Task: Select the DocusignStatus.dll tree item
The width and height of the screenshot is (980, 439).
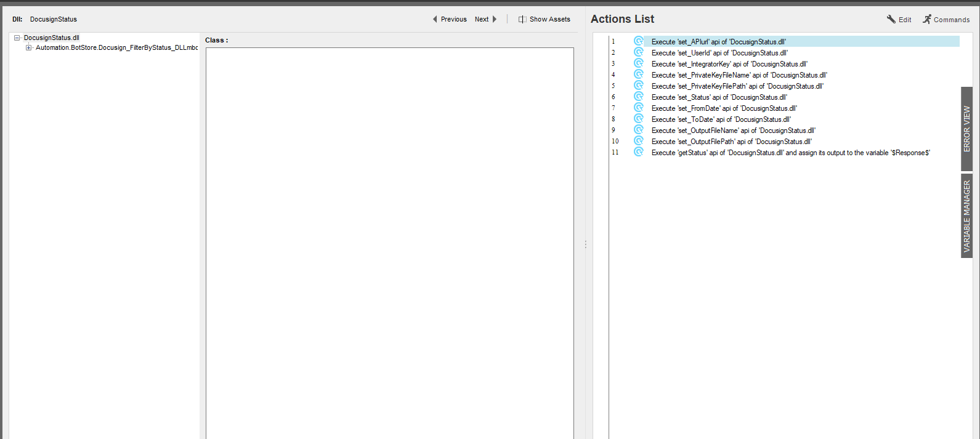Action: coord(52,38)
